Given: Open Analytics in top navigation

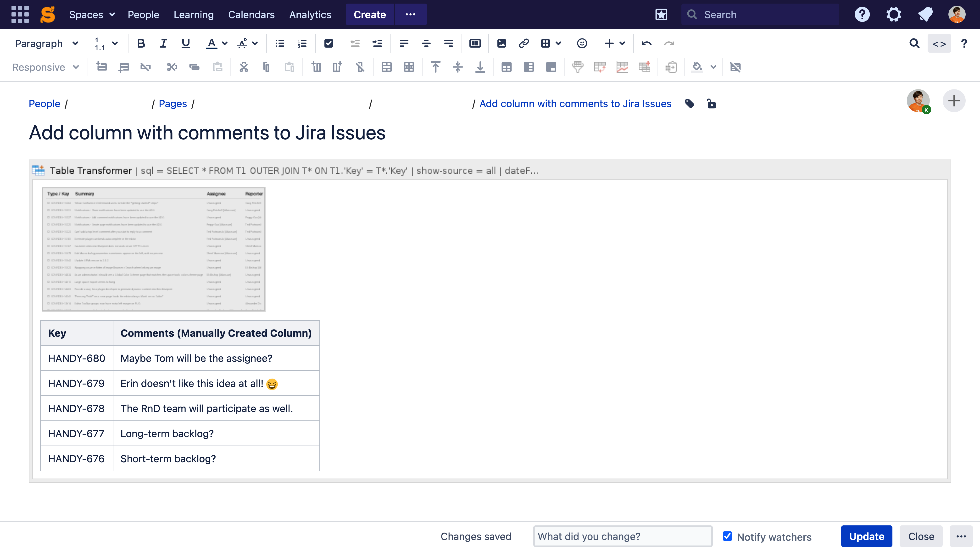Looking at the screenshot, I should point(310,14).
